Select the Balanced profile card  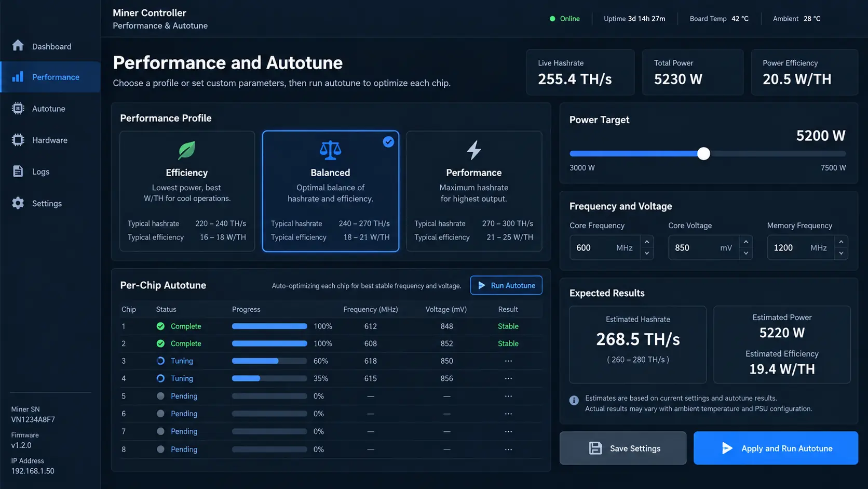tap(330, 191)
